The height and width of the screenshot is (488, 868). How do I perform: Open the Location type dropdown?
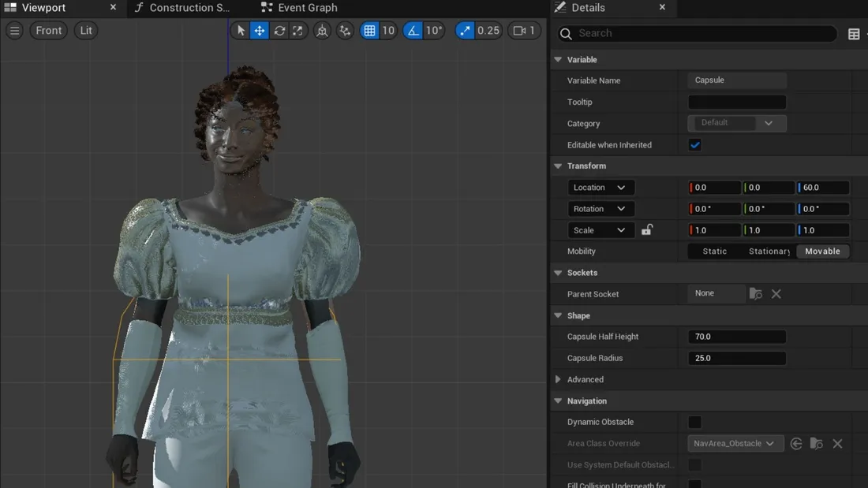click(600, 188)
